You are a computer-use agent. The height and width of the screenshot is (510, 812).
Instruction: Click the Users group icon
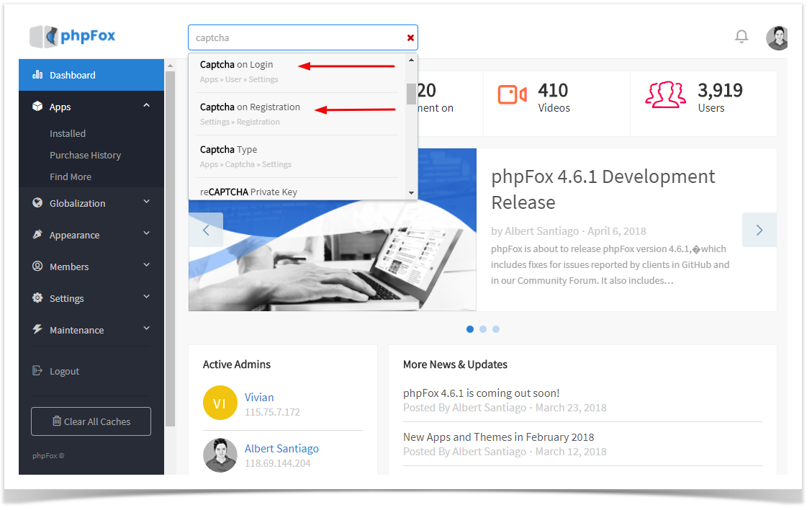665,95
